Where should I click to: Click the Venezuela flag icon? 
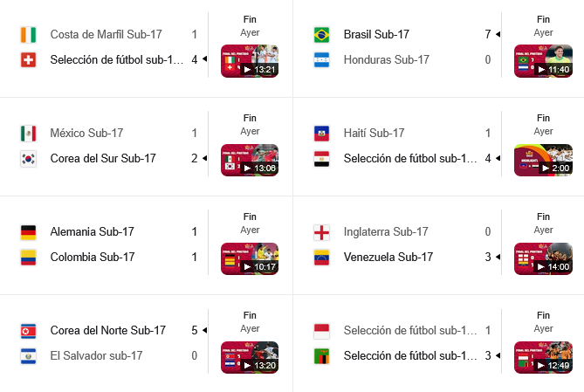point(321,258)
